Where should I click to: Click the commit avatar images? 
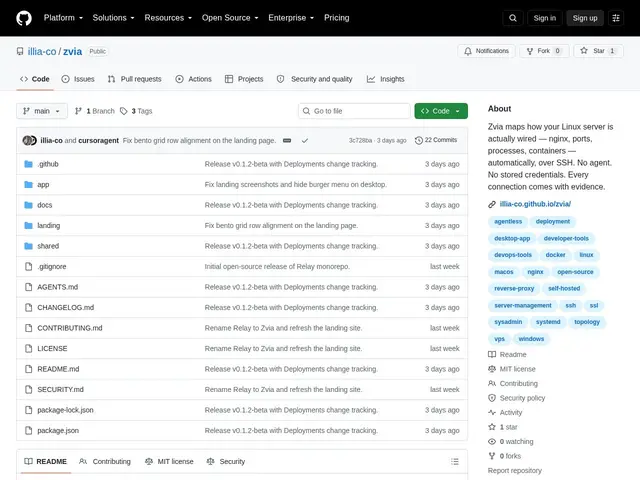[x=29, y=140]
